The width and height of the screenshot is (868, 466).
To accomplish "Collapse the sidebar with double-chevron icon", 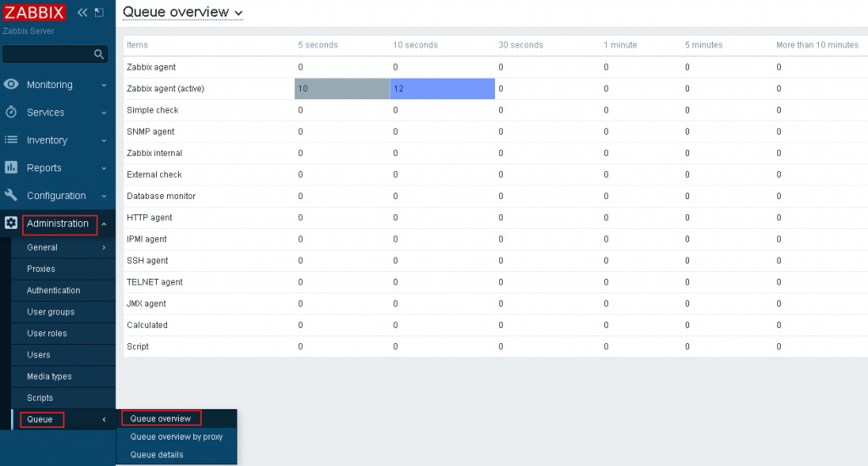I will [82, 12].
